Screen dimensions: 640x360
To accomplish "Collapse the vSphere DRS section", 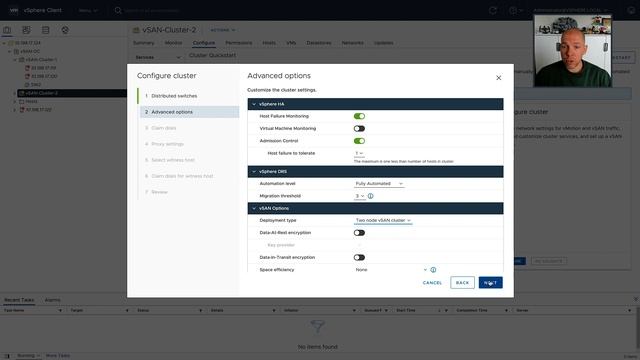I will click(254, 171).
